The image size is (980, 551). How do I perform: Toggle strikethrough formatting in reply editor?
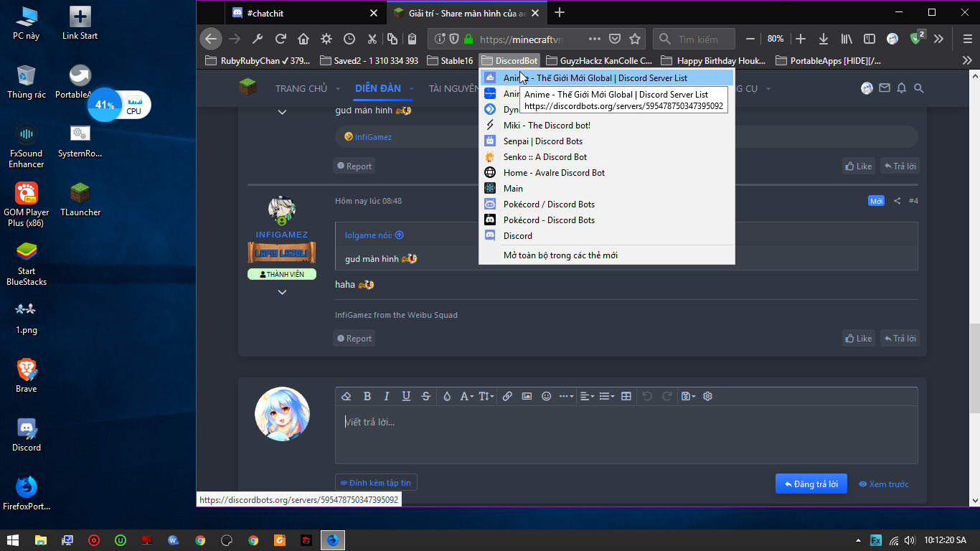coord(426,396)
